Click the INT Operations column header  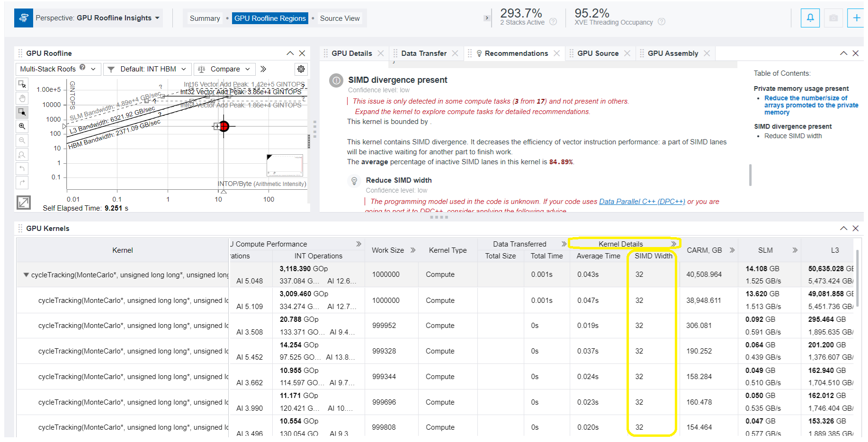click(x=318, y=256)
